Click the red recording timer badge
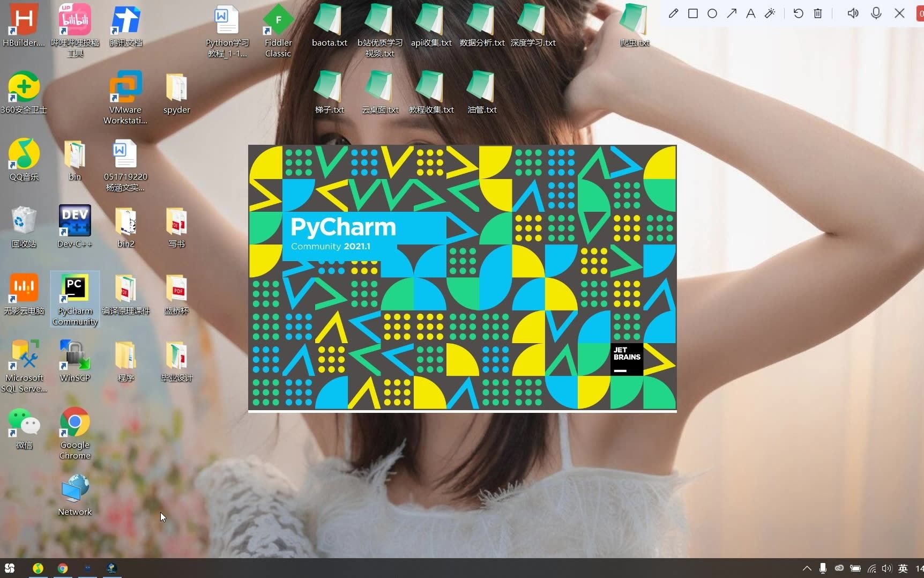924x578 pixels. tap(920, 13)
